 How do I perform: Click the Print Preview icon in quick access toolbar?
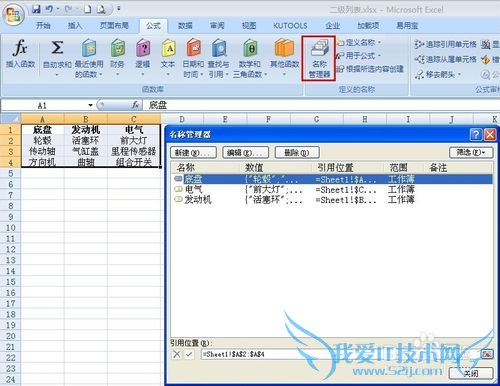101,9
